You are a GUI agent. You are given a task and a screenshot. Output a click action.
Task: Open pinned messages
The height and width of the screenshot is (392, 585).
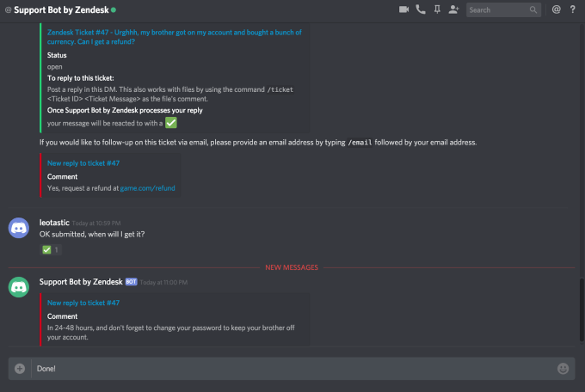pyautogui.click(x=437, y=9)
